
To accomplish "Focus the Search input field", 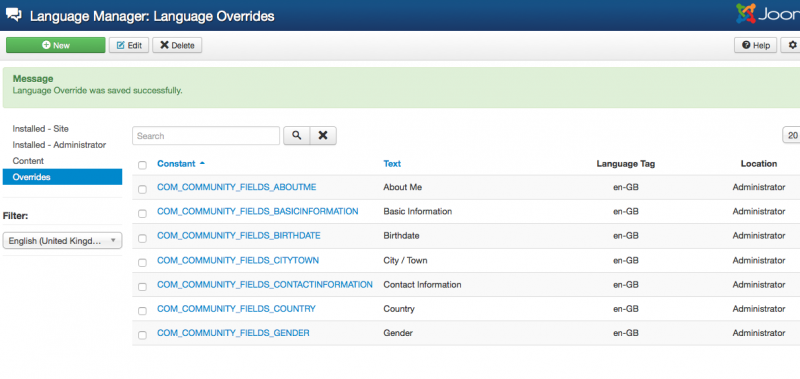I will click(206, 136).
